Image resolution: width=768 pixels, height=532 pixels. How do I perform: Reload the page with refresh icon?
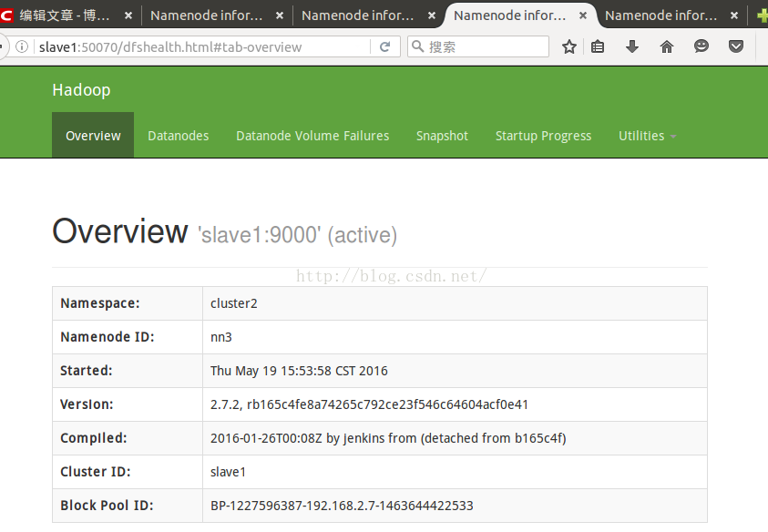click(x=385, y=47)
